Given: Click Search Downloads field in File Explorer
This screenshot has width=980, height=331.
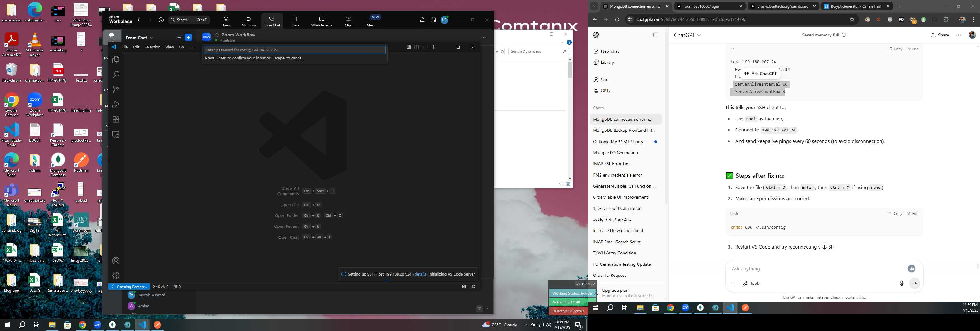Looking at the screenshot, I should pyautogui.click(x=538, y=51).
